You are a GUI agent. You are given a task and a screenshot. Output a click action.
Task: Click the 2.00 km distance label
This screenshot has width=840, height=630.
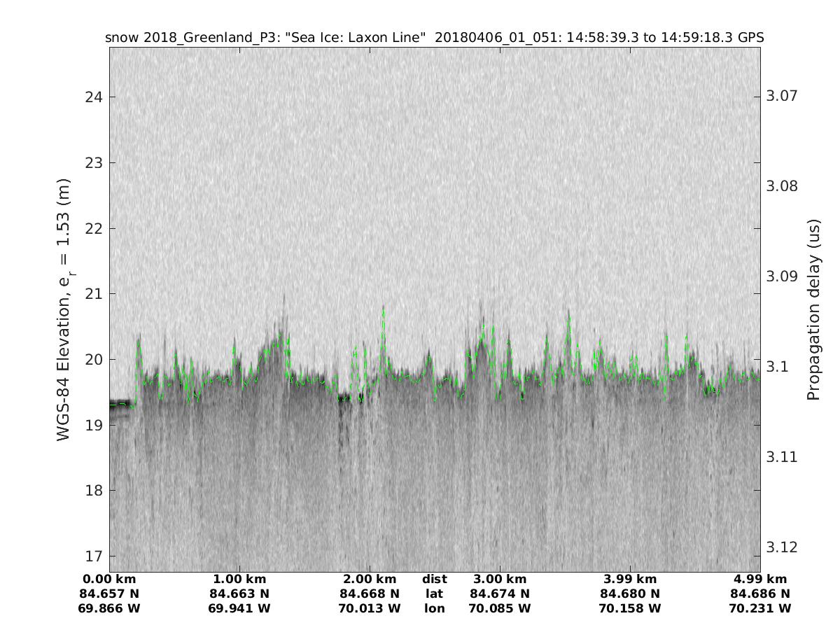point(370,579)
